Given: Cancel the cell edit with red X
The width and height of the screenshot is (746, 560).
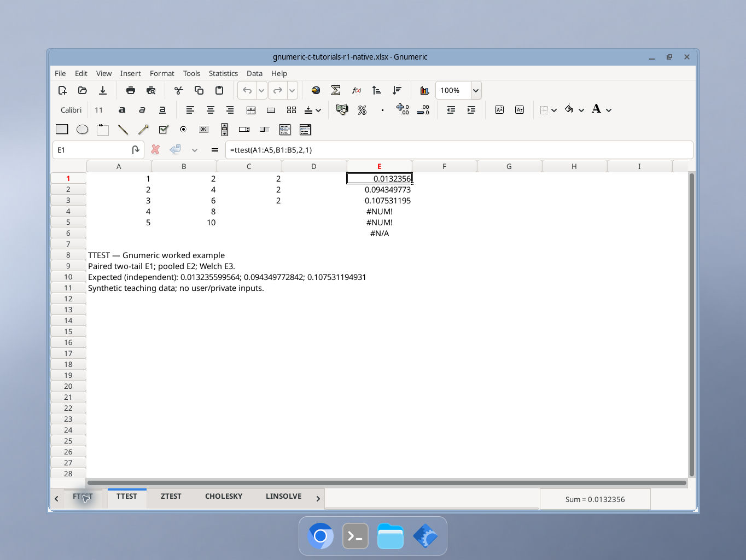Looking at the screenshot, I should tap(155, 149).
